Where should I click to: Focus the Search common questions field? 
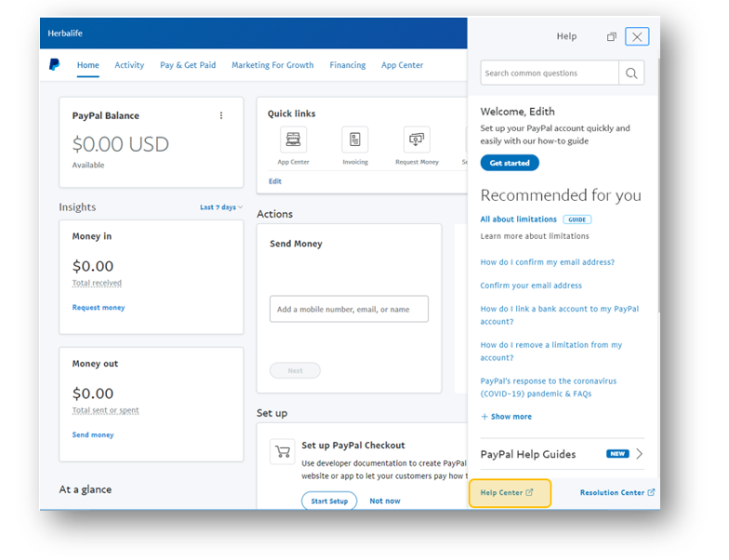pos(549,73)
